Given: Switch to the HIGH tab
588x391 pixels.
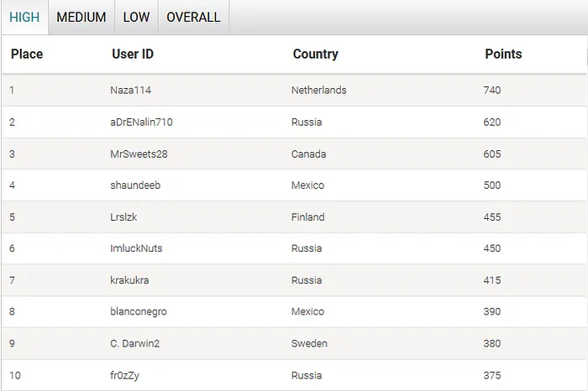Looking at the screenshot, I should click(24, 17).
